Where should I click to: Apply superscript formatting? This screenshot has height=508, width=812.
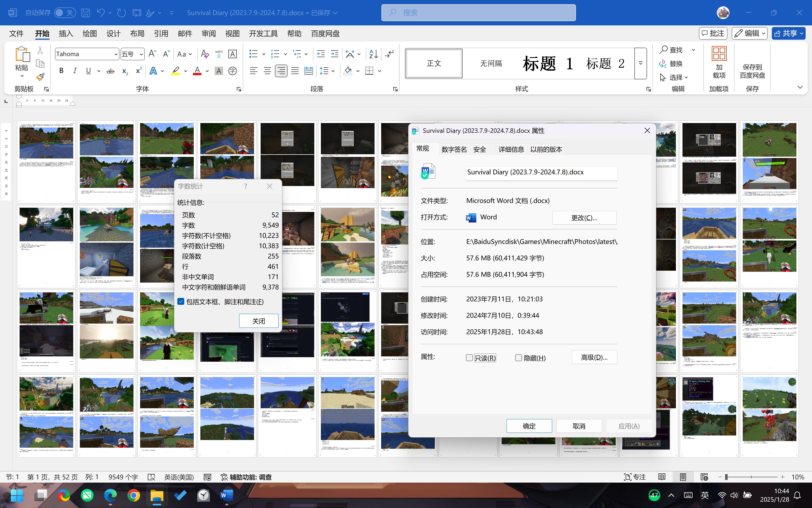tap(138, 71)
